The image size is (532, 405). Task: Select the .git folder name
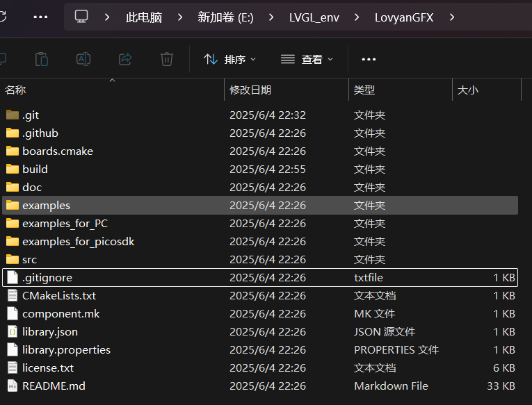[x=31, y=115]
